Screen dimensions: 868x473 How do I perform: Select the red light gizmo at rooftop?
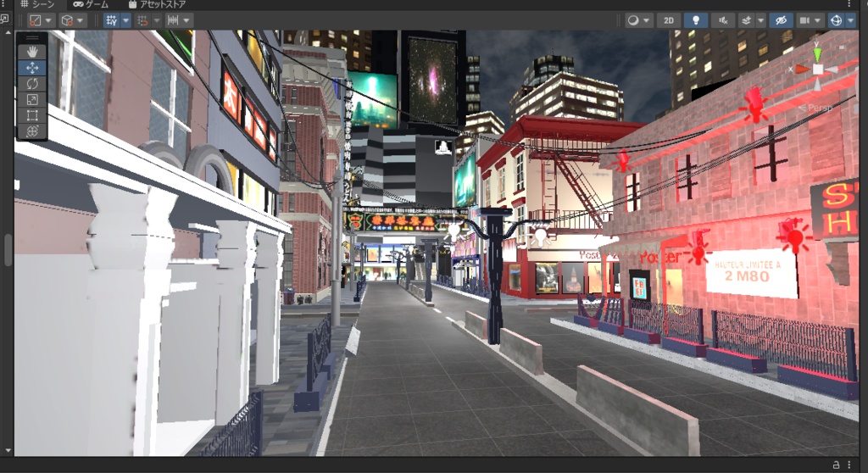coord(754,103)
